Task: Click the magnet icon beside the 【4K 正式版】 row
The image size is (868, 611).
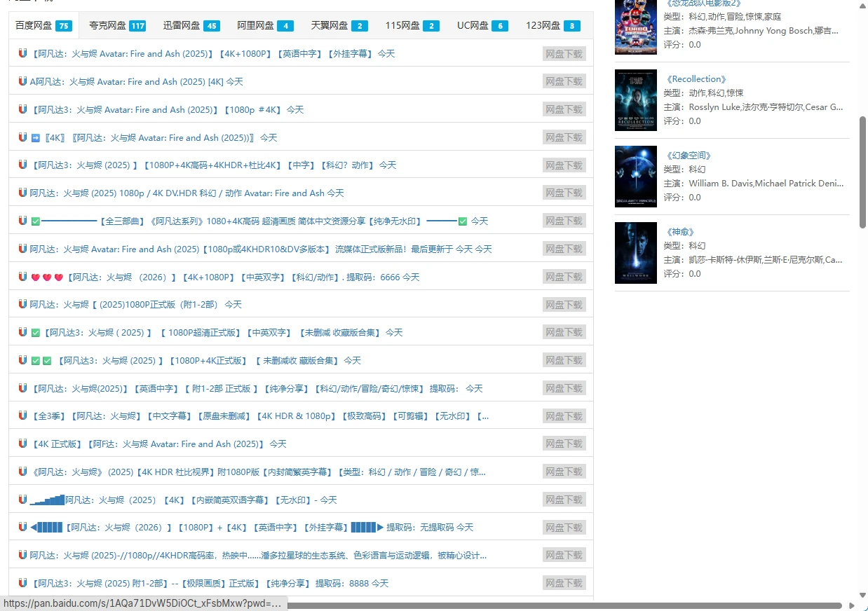Action: pyautogui.click(x=22, y=444)
